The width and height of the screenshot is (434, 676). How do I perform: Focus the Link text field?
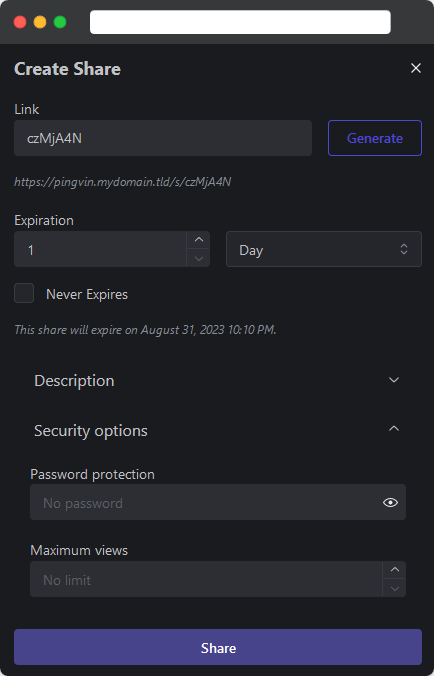coord(163,138)
